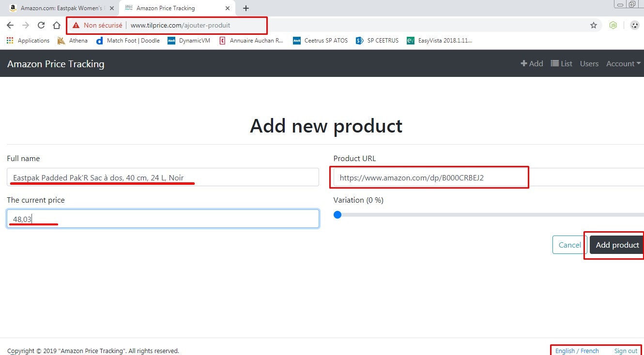Open the green Node.js extension icon

click(613, 25)
